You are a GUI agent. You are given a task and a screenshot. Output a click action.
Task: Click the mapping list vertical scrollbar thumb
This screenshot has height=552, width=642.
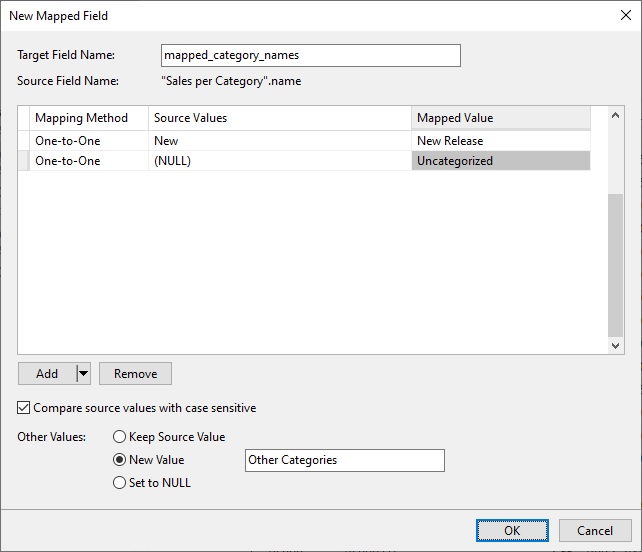615,265
